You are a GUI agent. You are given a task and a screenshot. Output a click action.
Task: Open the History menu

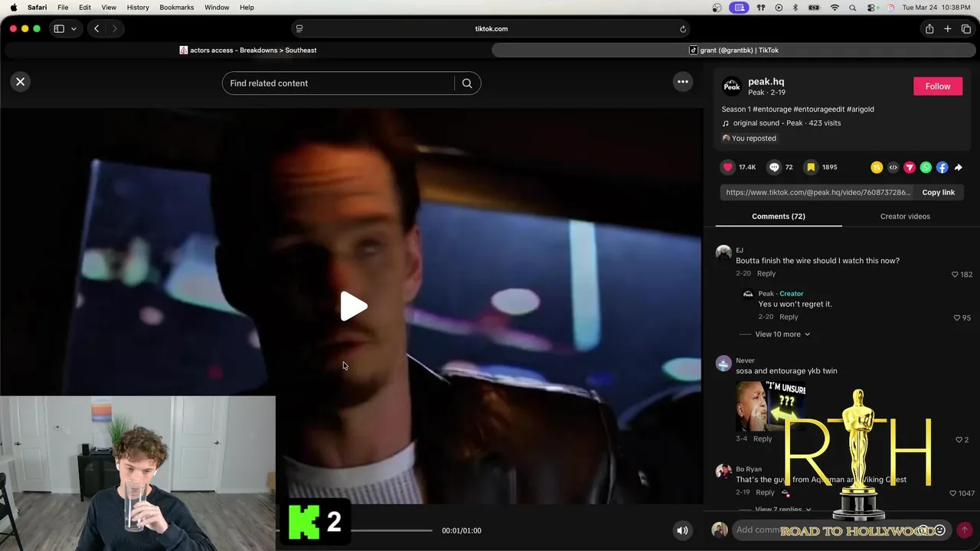[x=138, y=8]
